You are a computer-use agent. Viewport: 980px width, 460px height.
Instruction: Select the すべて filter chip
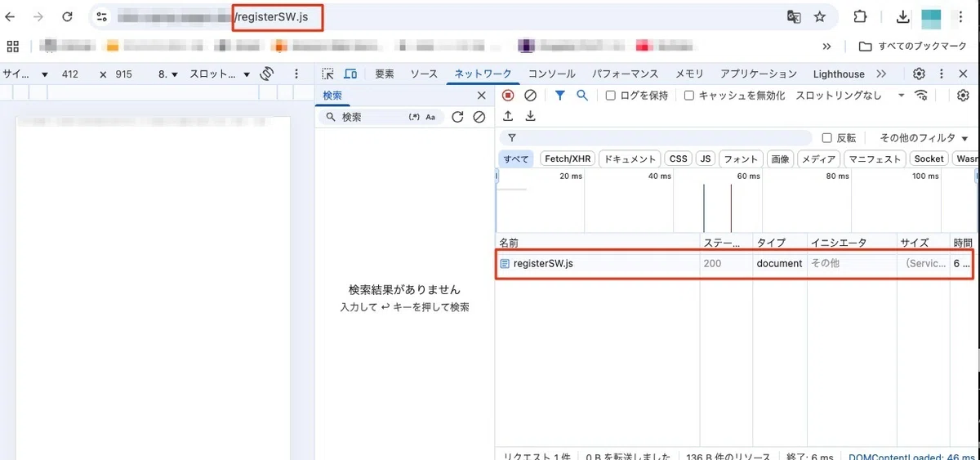click(516, 159)
